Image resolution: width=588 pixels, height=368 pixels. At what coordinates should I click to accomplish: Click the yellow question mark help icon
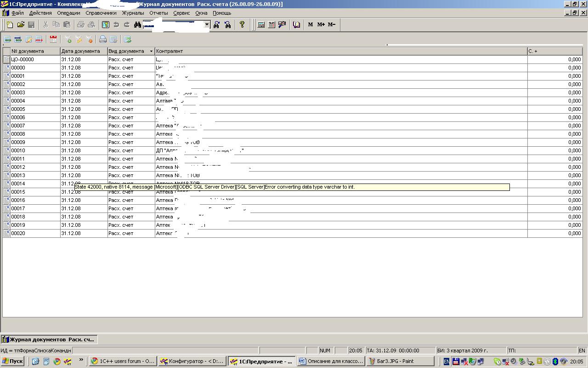tap(242, 25)
